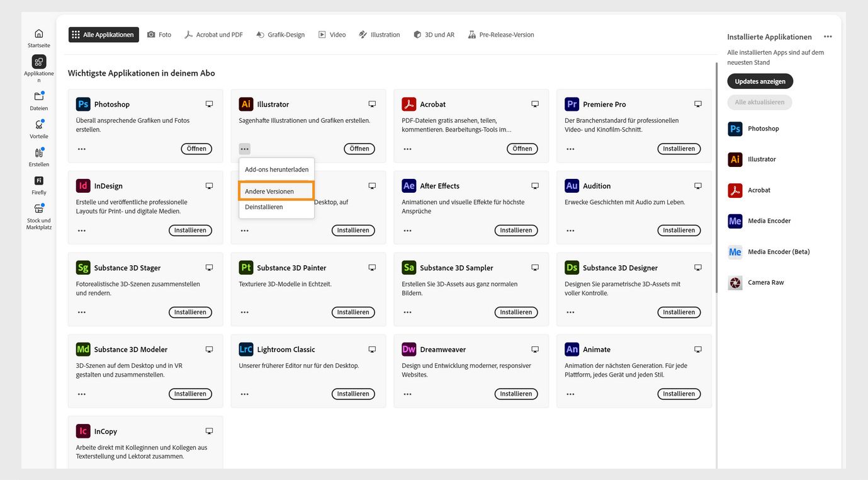
Task: Open Stock und Marktplatz in the sidebar
Action: click(38, 216)
